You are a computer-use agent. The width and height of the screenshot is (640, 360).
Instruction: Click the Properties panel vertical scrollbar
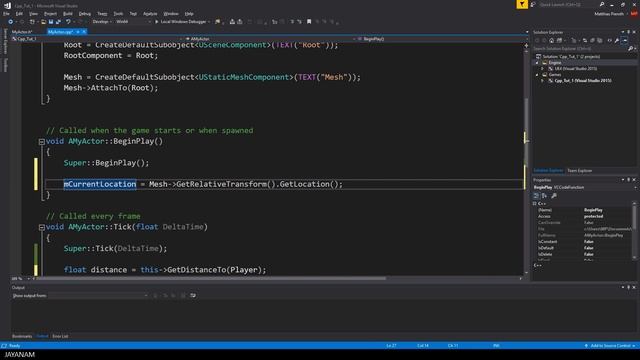tap(634, 231)
